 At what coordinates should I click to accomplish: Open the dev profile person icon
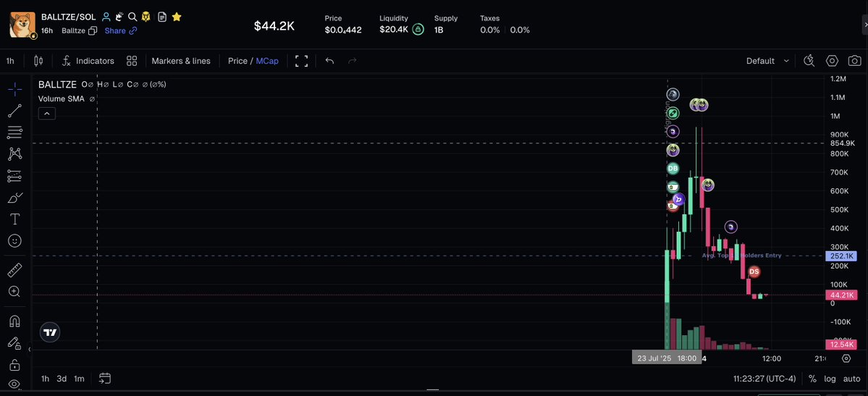click(106, 17)
